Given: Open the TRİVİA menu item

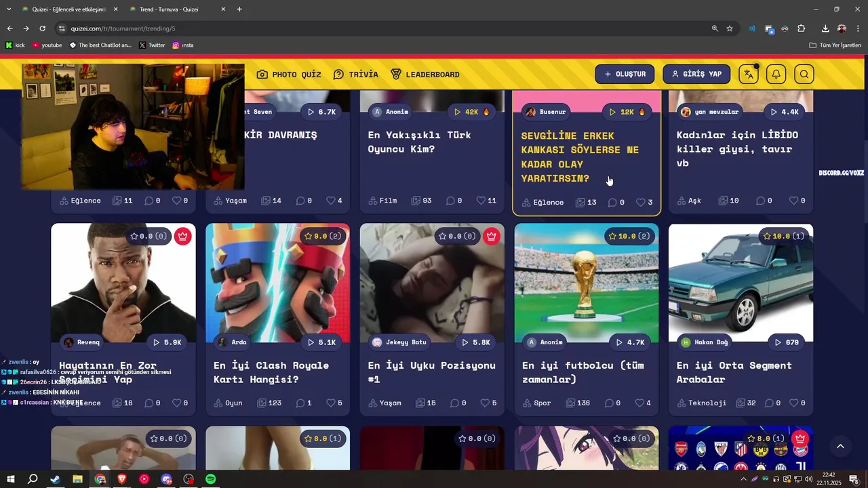Looking at the screenshot, I should [x=356, y=75].
